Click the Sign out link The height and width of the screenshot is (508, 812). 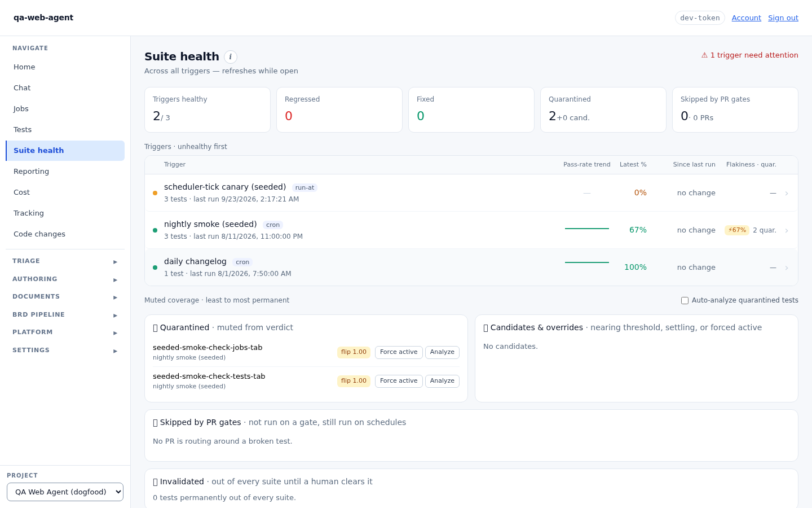click(x=783, y=18)
